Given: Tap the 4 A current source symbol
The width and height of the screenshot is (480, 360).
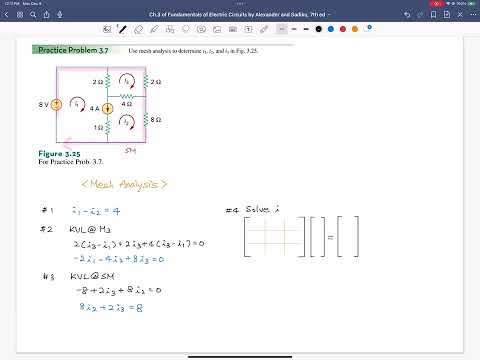Looking at the screenshot, I should pos(107,109).
